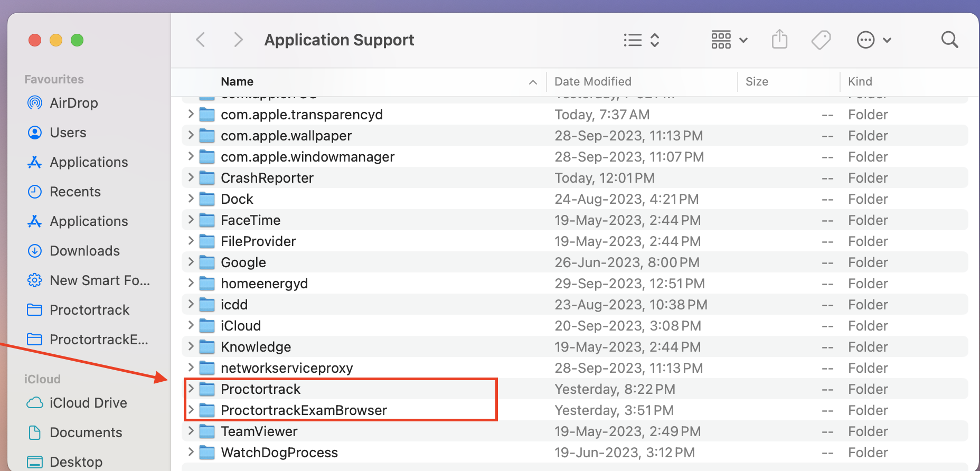
Task: Select the homeenergyd folder icon
Action: 207,284
